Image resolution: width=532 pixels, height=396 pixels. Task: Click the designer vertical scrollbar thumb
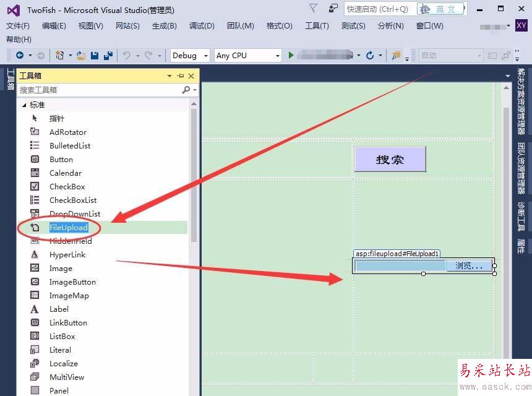[x=506, y=234]
